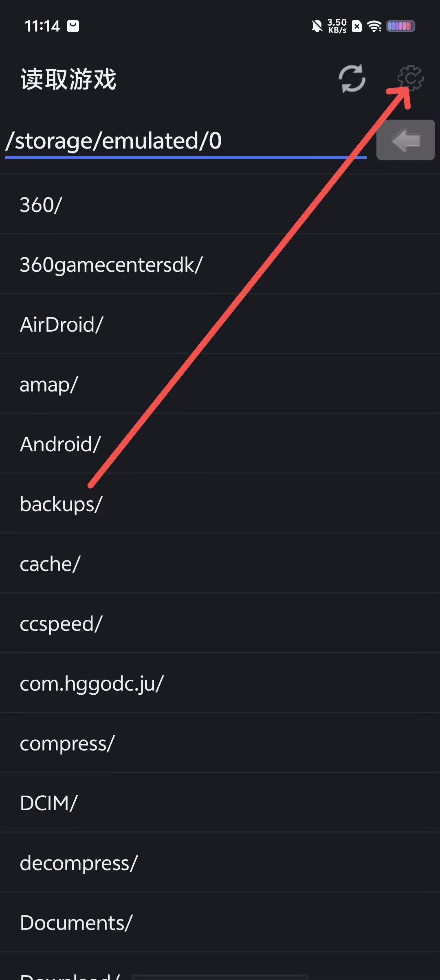Open the AirDroid/ folder
This screenshot has width=440, height=980.
[220, 324]
